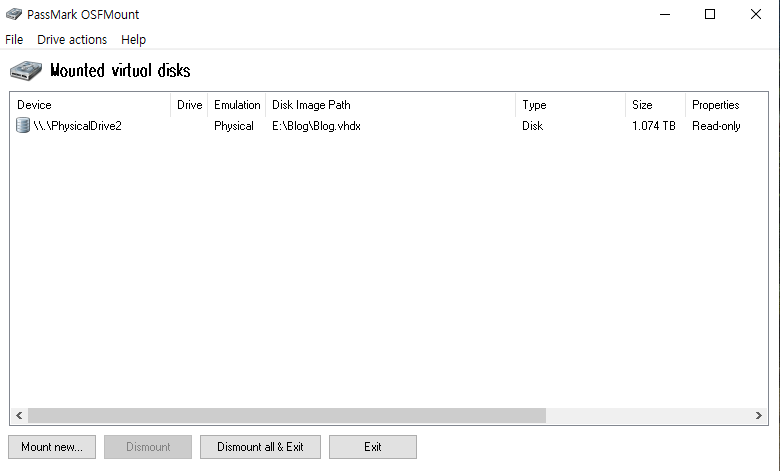Click the Exit button

point(373,447)
